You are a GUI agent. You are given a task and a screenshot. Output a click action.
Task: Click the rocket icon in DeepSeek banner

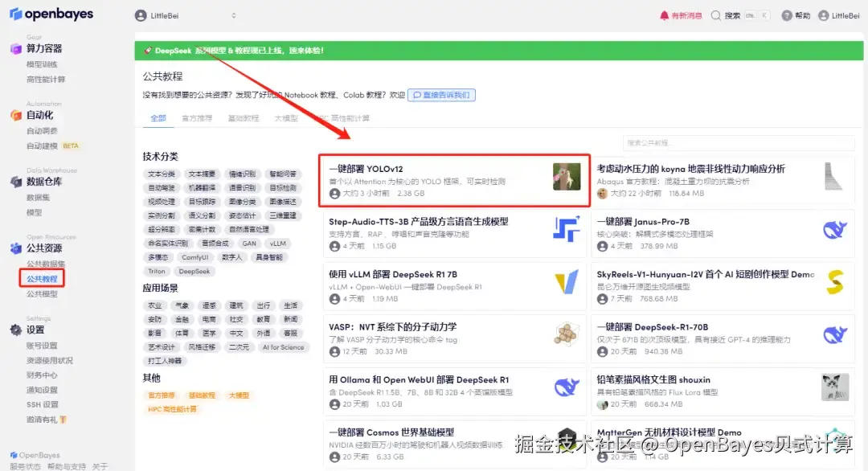[x=148, y=51]
